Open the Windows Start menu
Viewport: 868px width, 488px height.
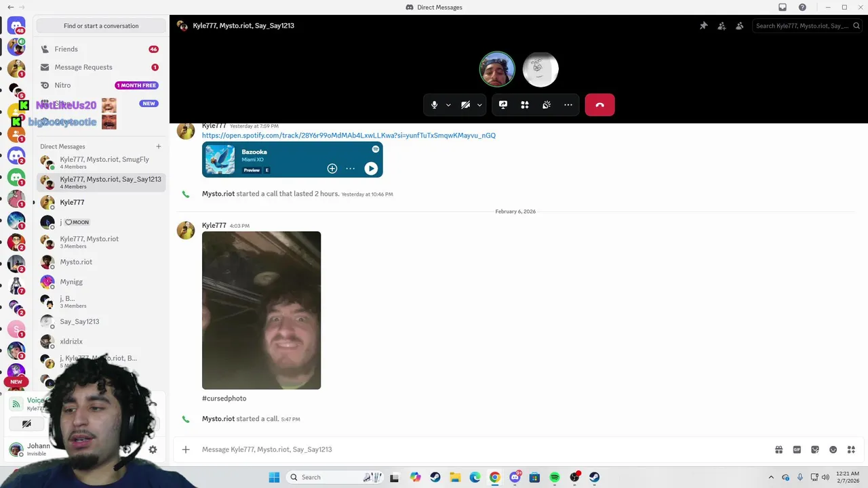click(274, 477)
